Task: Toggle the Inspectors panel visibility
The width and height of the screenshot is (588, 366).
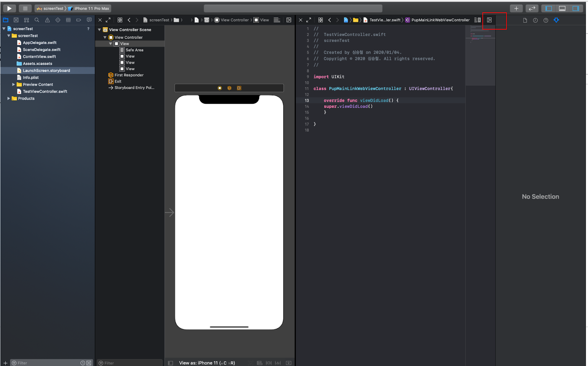Action: [x=576, y=8]
